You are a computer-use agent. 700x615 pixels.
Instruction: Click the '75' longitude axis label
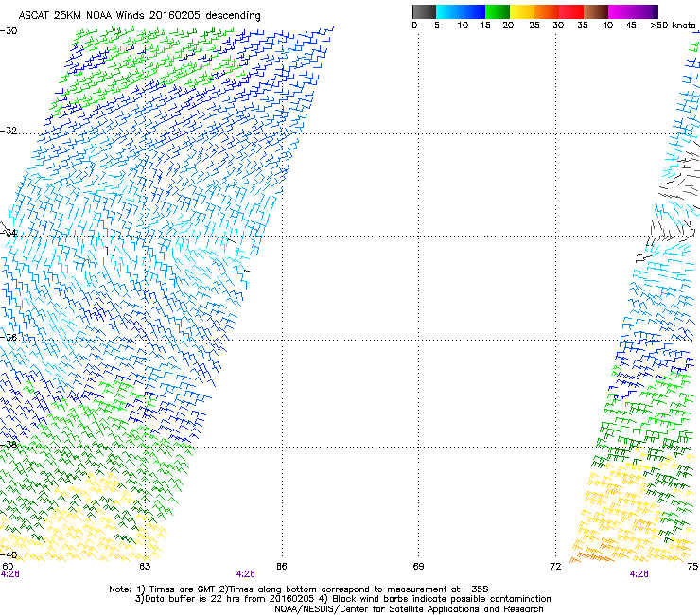(x=692, y=567)
